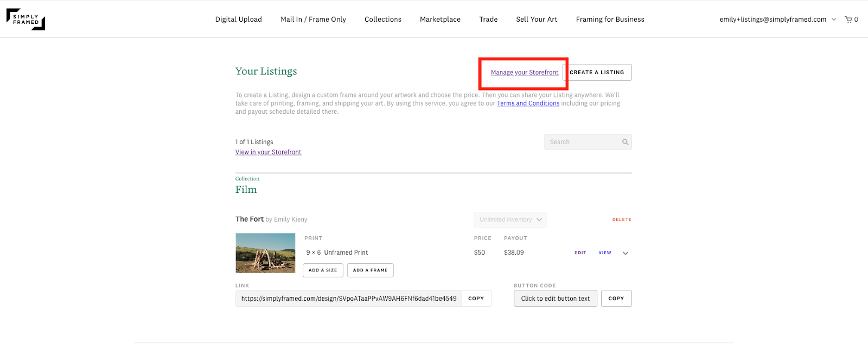Delete The Fort listing
Viewport: 868px width, 350px height.
622,219
